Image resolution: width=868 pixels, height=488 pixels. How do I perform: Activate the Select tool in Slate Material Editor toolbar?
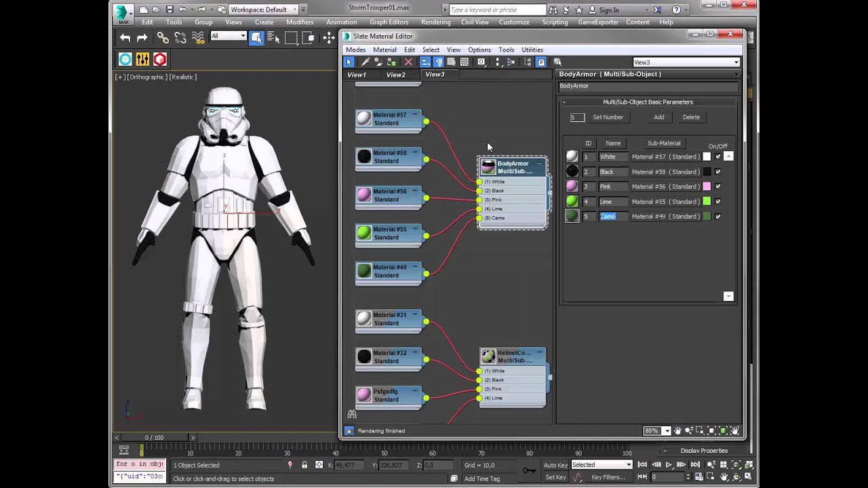coord(349,62)
